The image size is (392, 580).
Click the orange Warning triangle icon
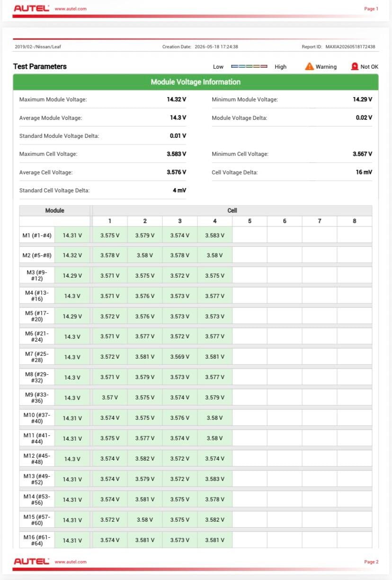(x=309, y=66)
